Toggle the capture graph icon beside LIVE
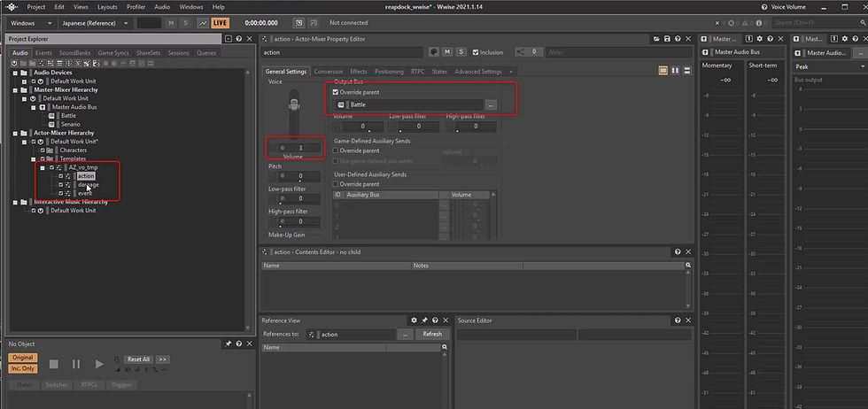Screen dimensions: 868x409 click(x=203, y=23)
